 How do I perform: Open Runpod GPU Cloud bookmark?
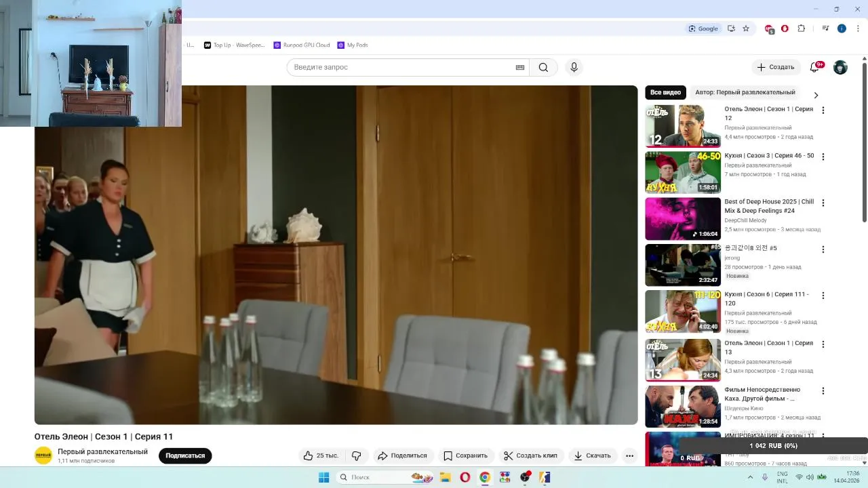(x=302, y=45)
